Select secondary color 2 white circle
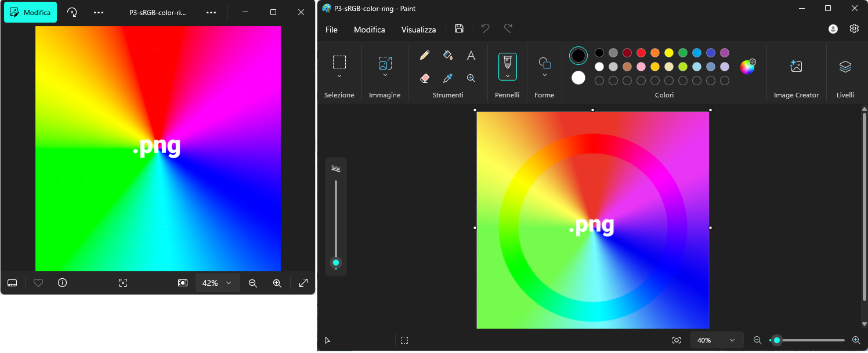868x353 pixels. (578, 78)
